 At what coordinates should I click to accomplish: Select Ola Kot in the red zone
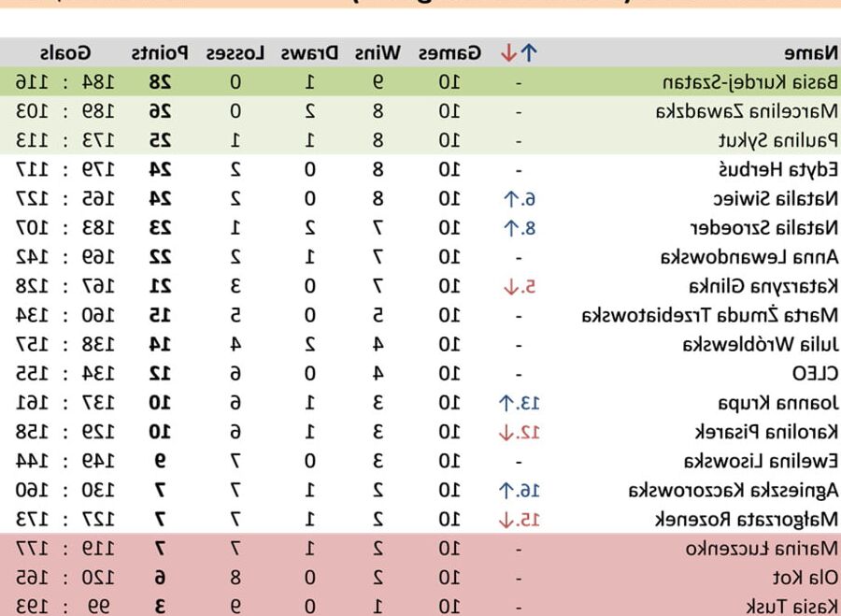pyautogui.click(x=805, y=578)
